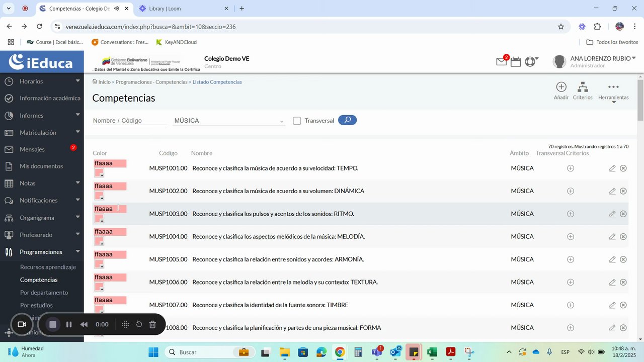The height and width of the screenshot is (362, 644).
Task: Go to Por estudios submenu link
Action: [x=36, y=305]
